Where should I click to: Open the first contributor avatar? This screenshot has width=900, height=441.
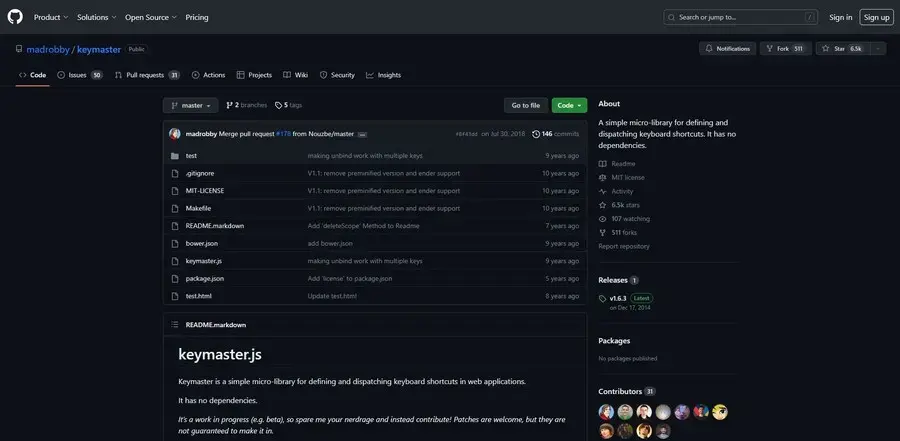pyautogui.click(x=606, y=412)
